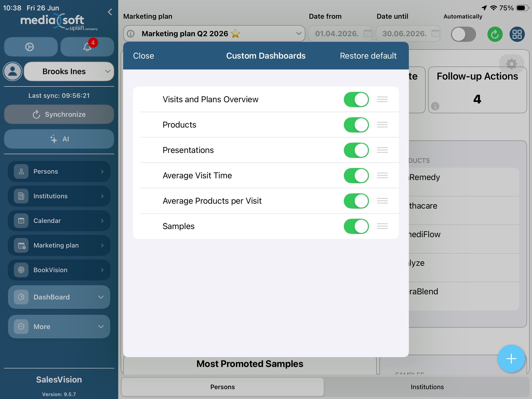Screen dimensions: 532x399
Task: Open BookVision sidebar menu
Action: coord(59,270)
